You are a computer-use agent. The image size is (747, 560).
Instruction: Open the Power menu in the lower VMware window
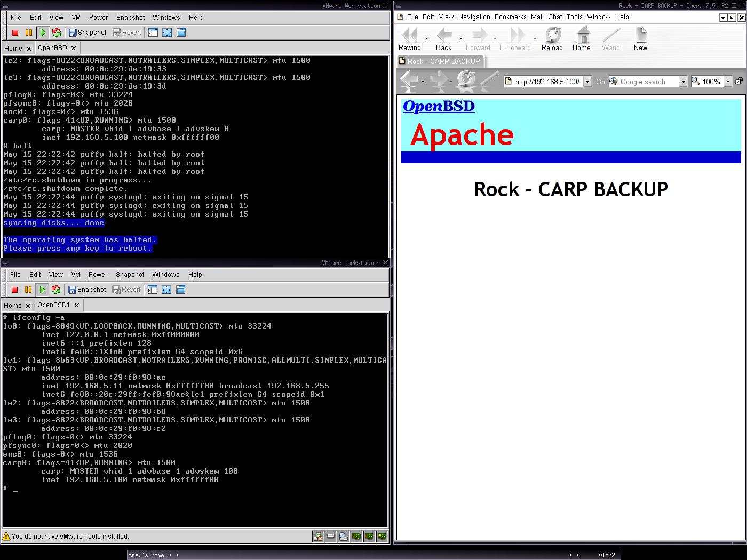click(98, 275)
